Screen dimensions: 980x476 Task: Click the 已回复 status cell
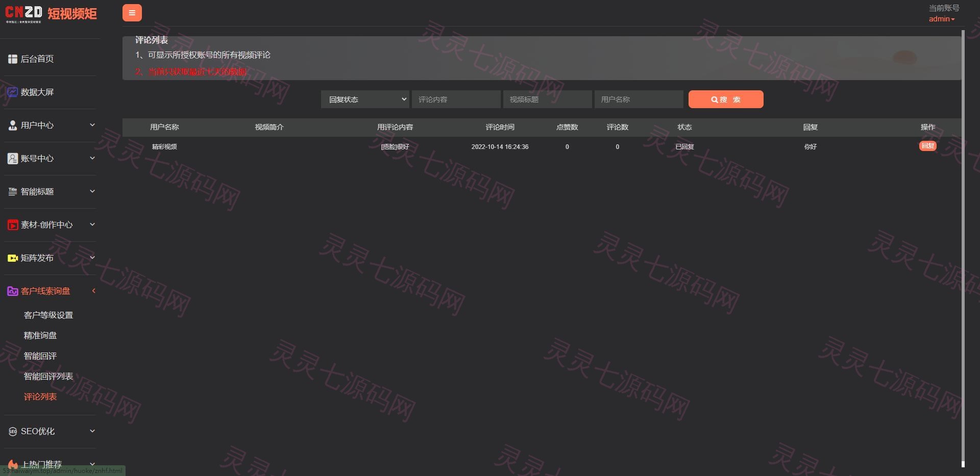684,147
